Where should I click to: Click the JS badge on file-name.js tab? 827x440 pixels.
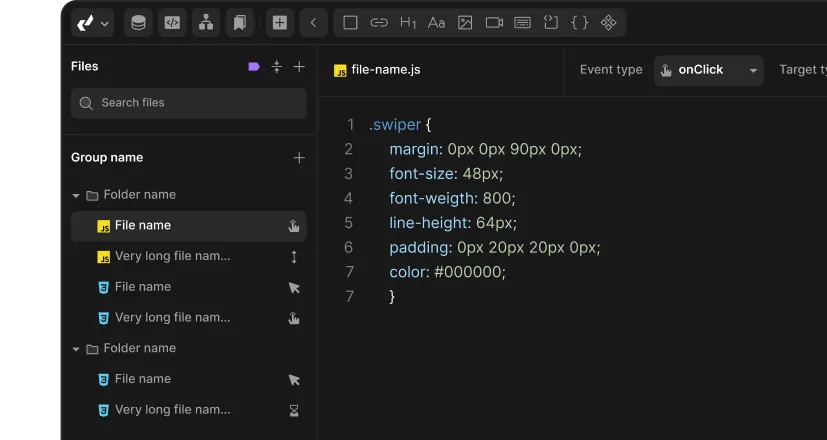tap(340, 71)
